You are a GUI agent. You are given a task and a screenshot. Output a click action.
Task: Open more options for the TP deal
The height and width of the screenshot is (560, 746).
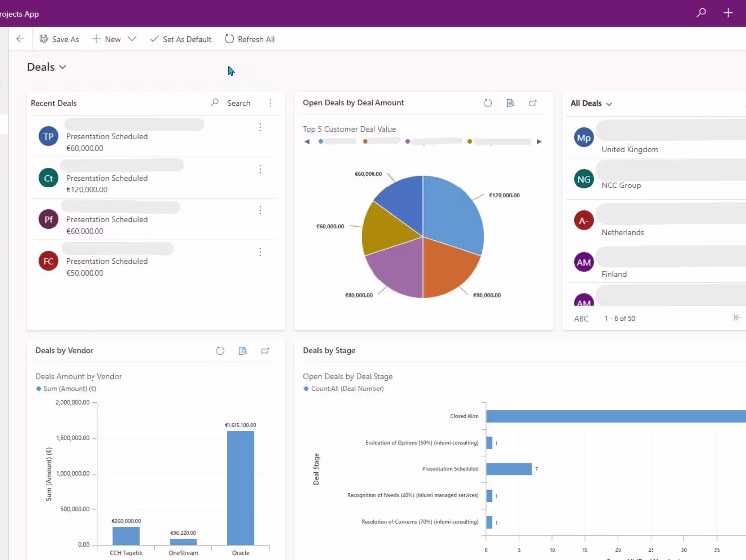(x=260, y=128)
